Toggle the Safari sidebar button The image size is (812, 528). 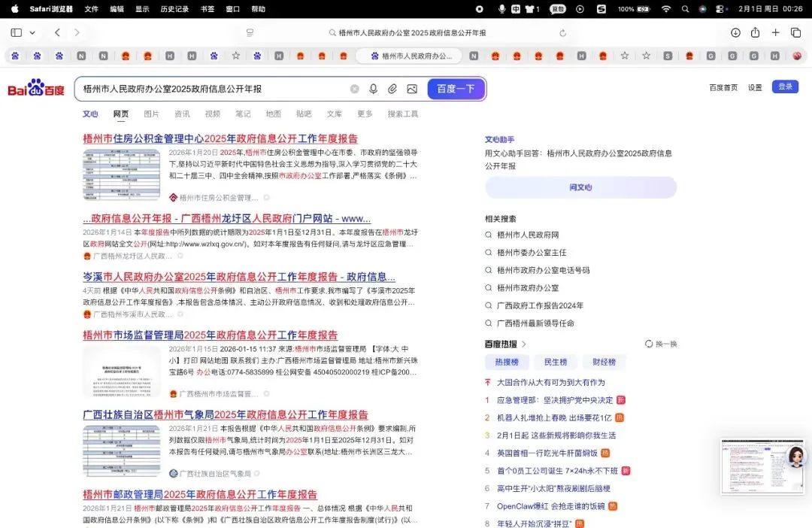coord(16,32)
